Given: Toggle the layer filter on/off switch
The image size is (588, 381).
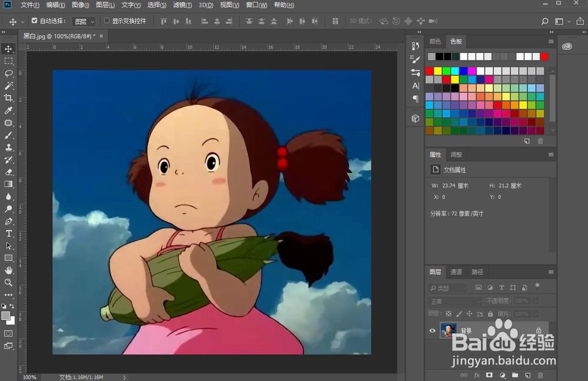Looking at the screenshot, I should (537, 286).
